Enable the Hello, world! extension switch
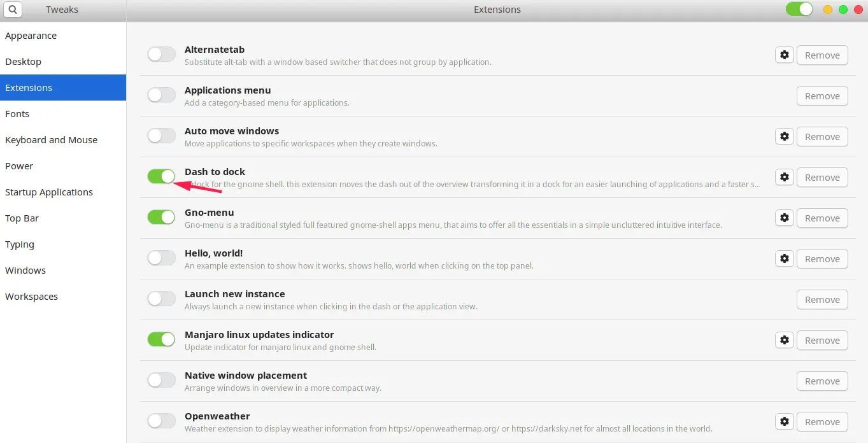 pos(161,258)
